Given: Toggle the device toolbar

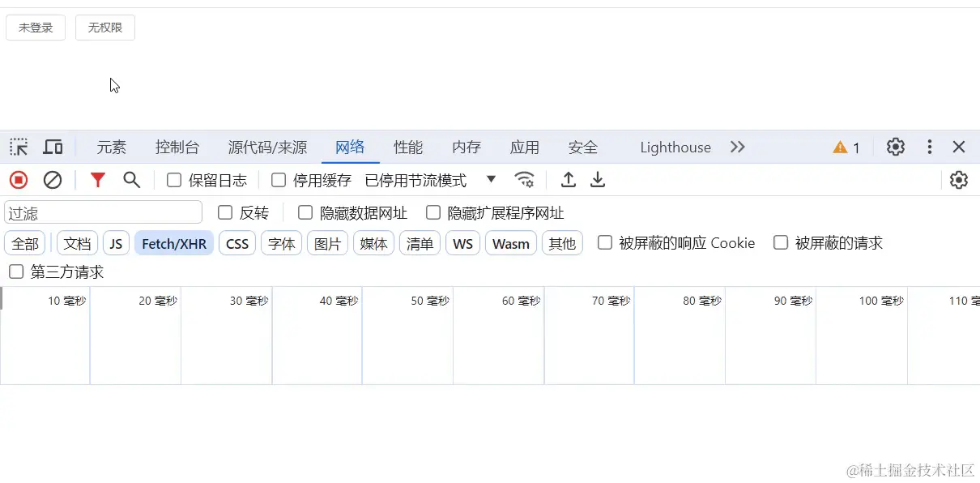Looking at the screenshot, I should [x=53, y=147].
